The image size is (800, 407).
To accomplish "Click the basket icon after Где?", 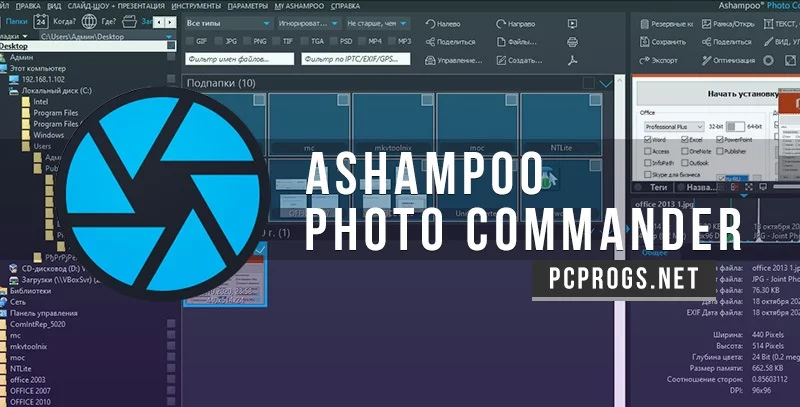I will coord(130,22).
